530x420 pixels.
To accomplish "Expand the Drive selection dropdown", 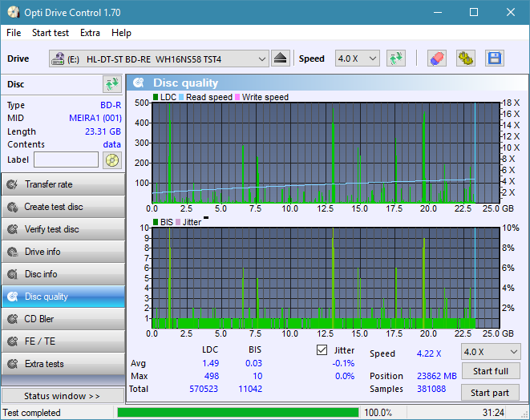I will [x=261, y=59].
